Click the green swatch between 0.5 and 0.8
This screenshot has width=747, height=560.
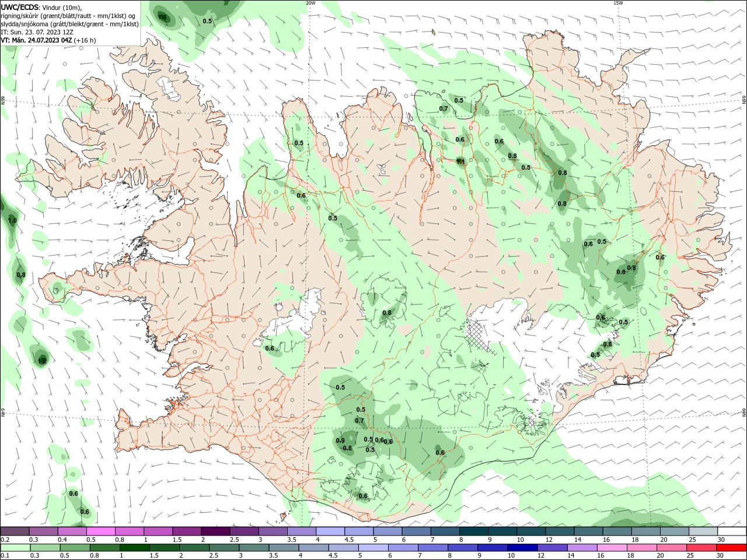[x=75, y=548]
